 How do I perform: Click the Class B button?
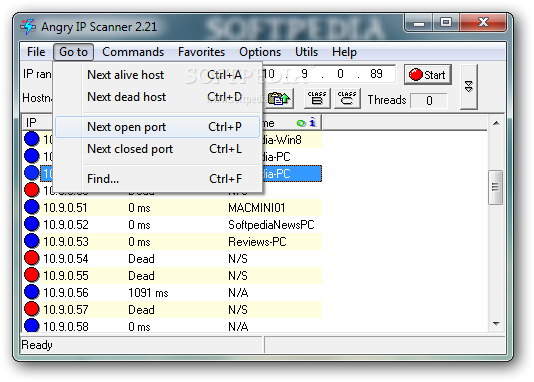click(x=317, y=99)
